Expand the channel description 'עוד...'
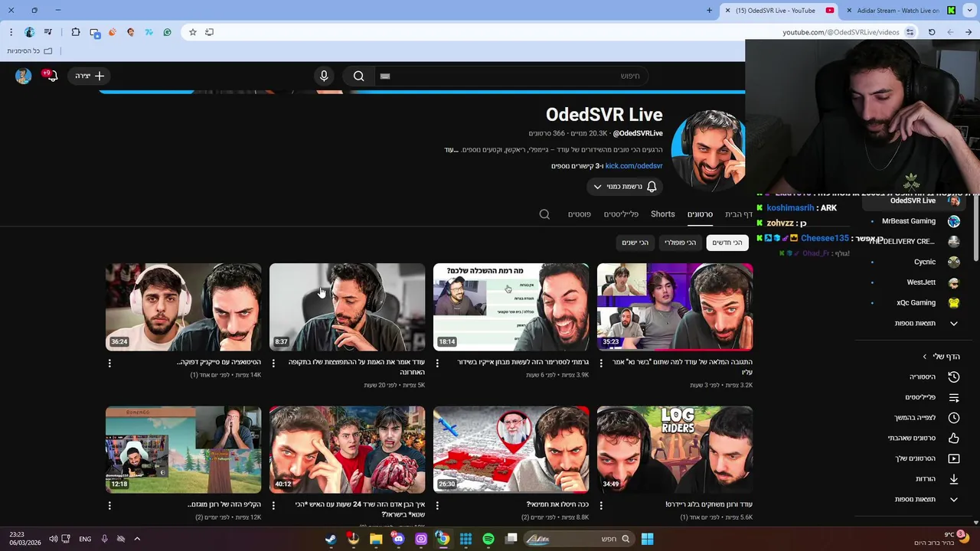 [451, 150]
